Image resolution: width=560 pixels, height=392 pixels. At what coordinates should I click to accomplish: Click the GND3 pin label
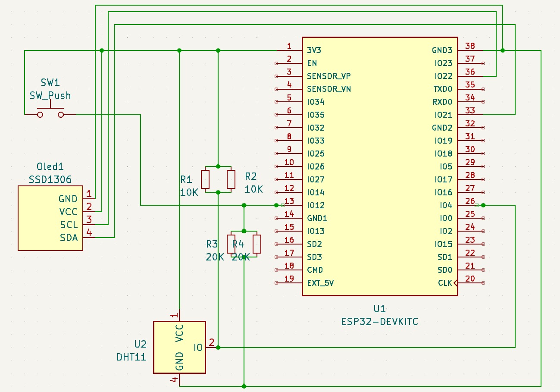442,50
